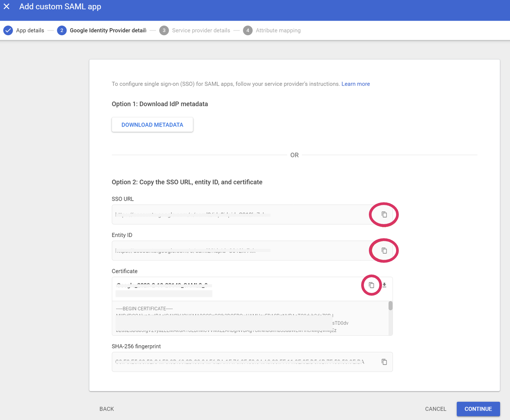Click the App details checkmark icon
The image size is (510, 420).
8,31
